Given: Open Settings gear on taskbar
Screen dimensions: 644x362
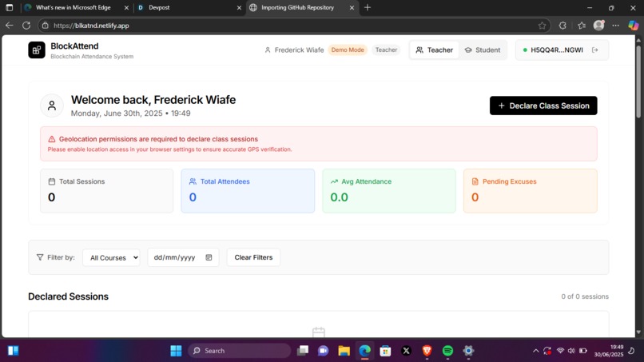Looking at the screenshot, I should [468, 351].
